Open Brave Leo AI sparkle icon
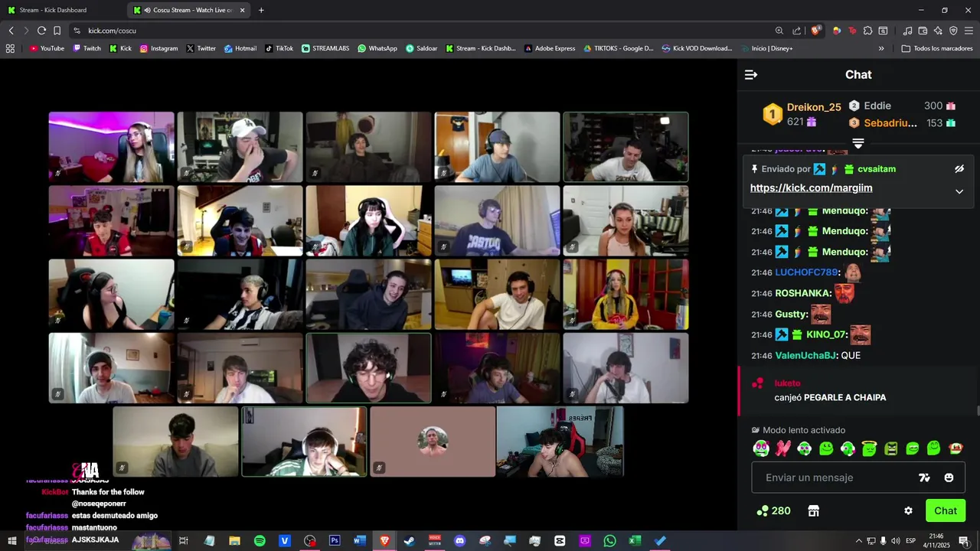 (938, 31)
